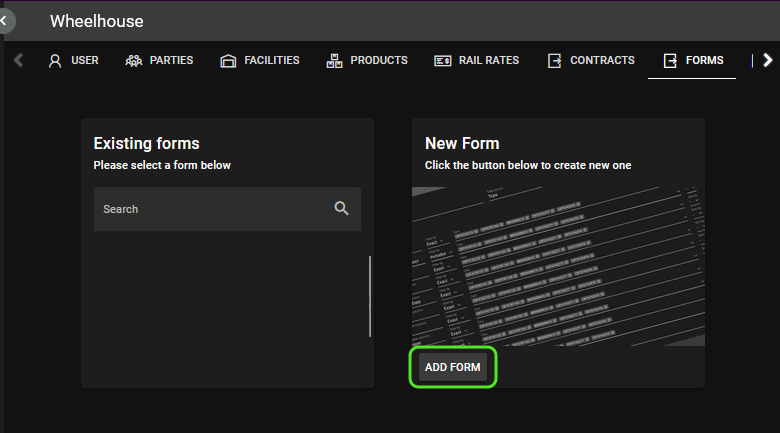780x433 pixels.
Task: Open the User tab
Action: 73,61
